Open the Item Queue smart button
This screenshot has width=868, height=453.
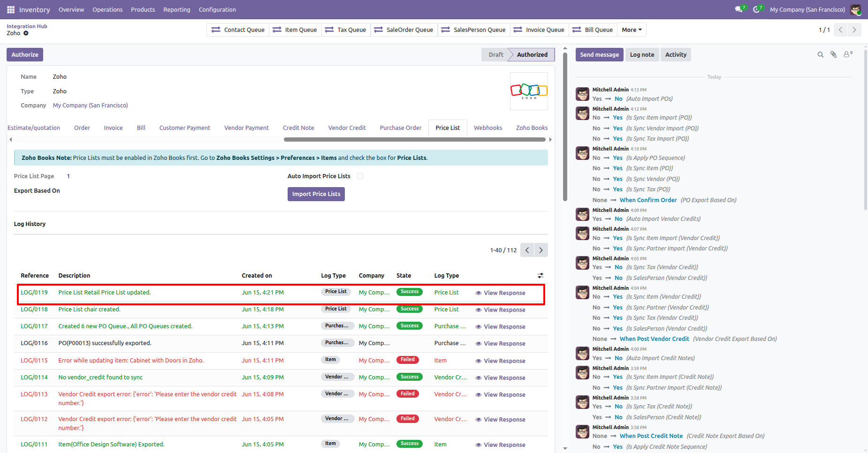[x=295, y=30]
